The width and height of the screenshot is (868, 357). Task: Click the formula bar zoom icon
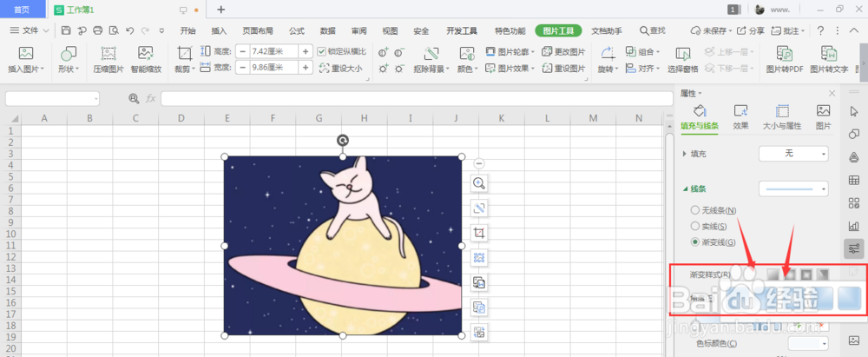coord(134,98)
